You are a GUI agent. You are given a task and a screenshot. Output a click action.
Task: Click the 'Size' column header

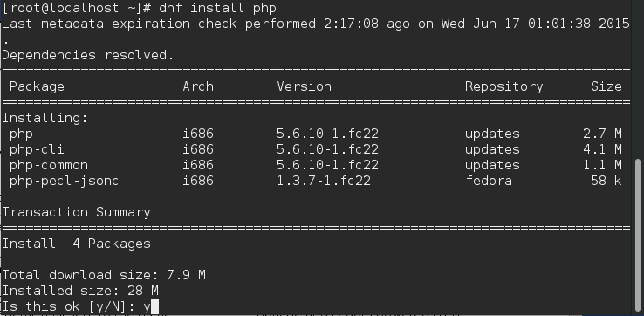pyautogui.click(x=606, y=86)
